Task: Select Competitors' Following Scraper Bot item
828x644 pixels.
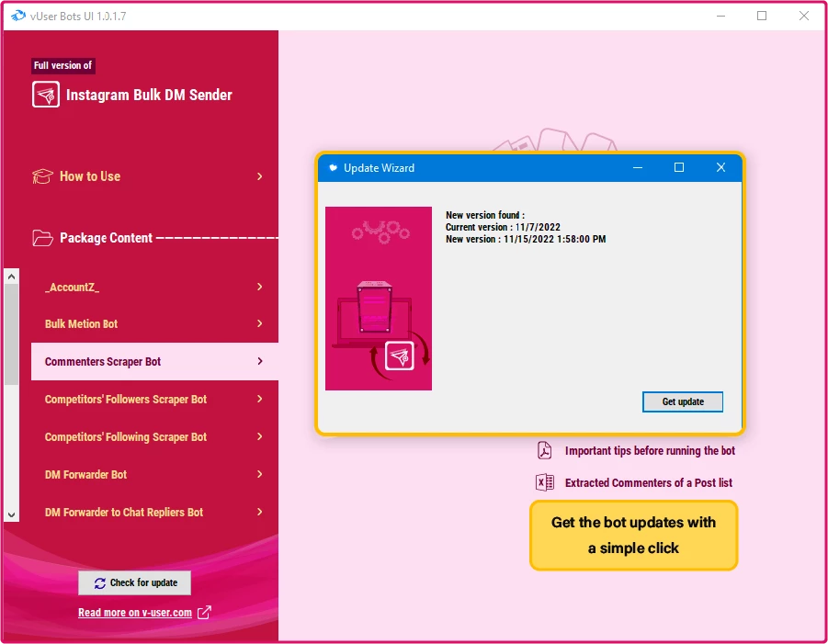Action: pos(154,436)
